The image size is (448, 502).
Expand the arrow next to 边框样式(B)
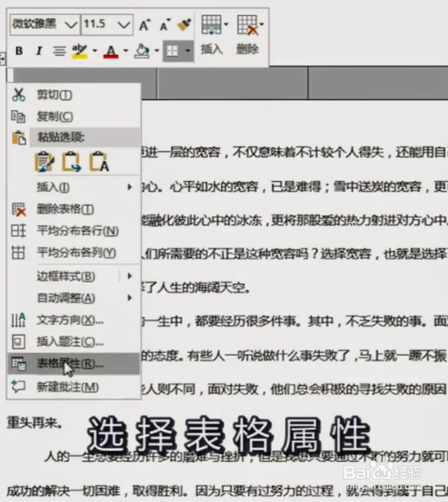point(129,276)
